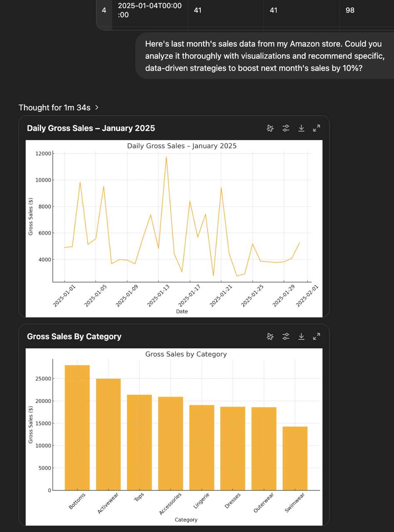Viewport: 394px width, 532px height.
Task: Click the "Daily Gross Sales – January 2025" card title
Action: 91,128
